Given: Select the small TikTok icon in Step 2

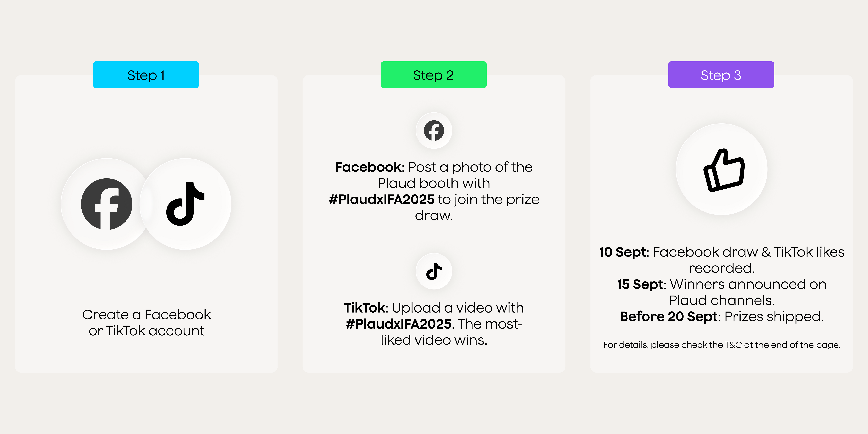Looking at the screenshot, I should tap(434, 271).
